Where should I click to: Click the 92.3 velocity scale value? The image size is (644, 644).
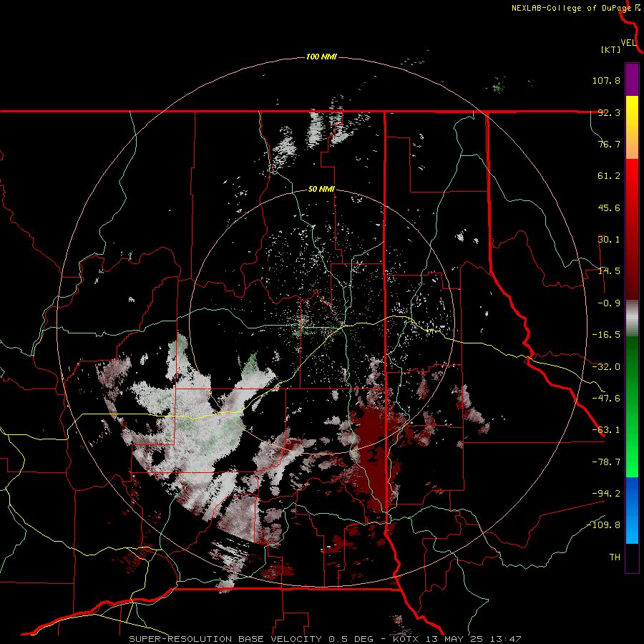coord(609,112)
